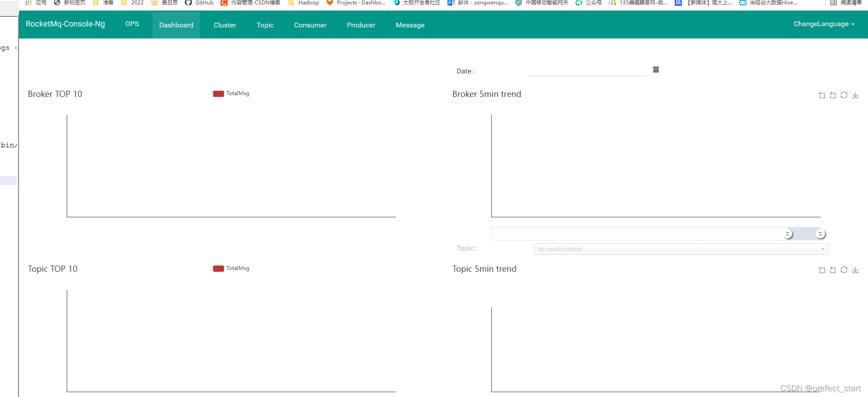The width and height of the screenshot is (868, 397).
Task: Open the GitHub bookmark
Action: [199, 3]
